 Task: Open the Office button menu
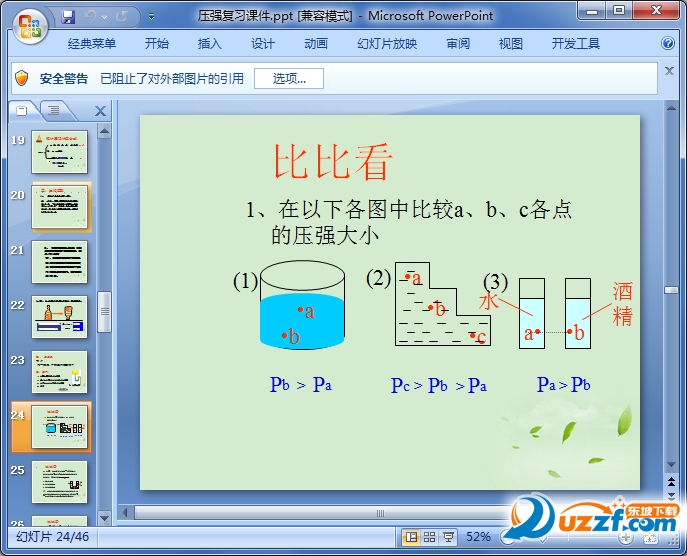[x=30, y=26]
